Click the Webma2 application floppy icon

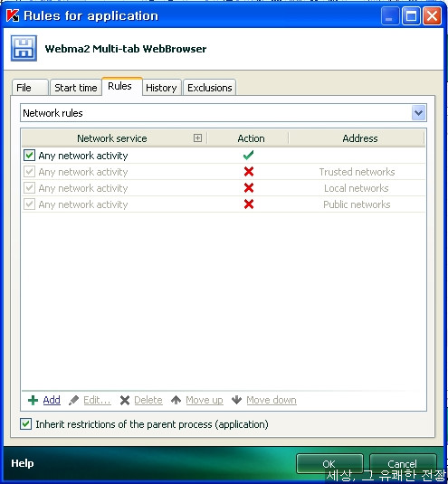(x=24, y=48)
